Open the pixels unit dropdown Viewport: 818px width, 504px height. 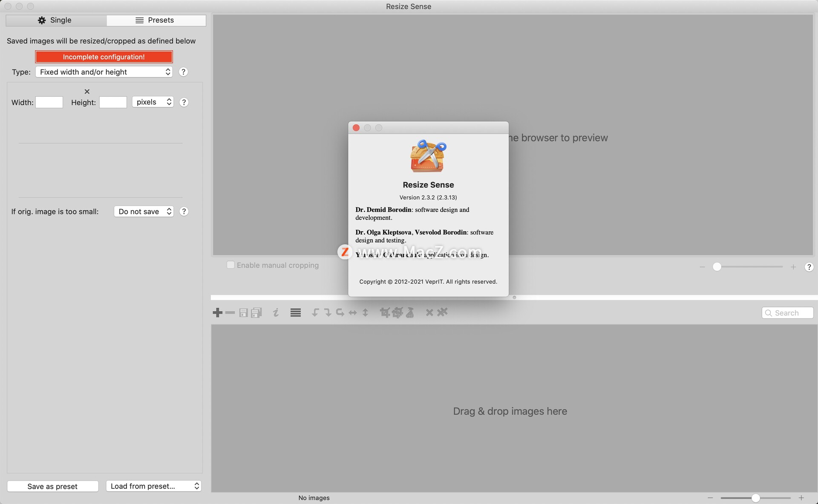point(153,102)
